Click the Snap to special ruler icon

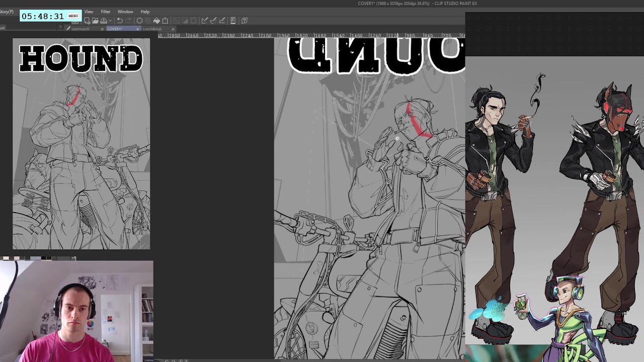(213, 21)
